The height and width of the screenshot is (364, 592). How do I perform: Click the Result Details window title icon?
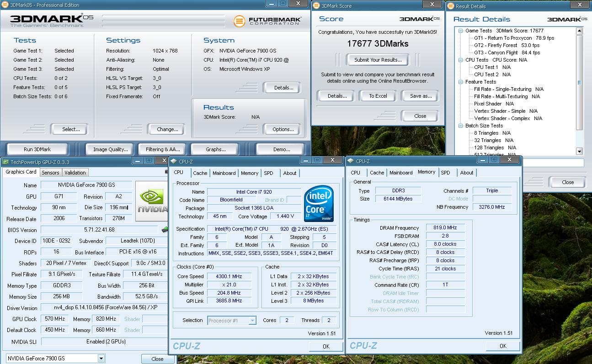[451, 6]
